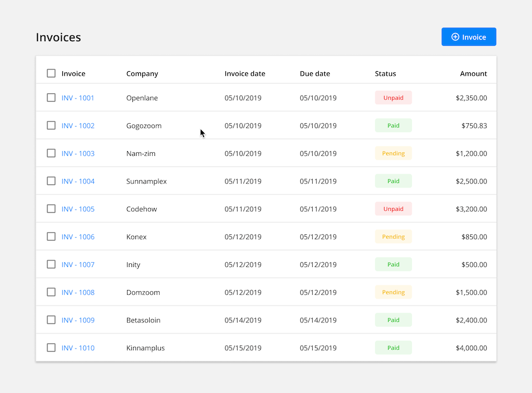
Task: Enable the checkbox for the Codehow row
Action: [x=51, y=208]
